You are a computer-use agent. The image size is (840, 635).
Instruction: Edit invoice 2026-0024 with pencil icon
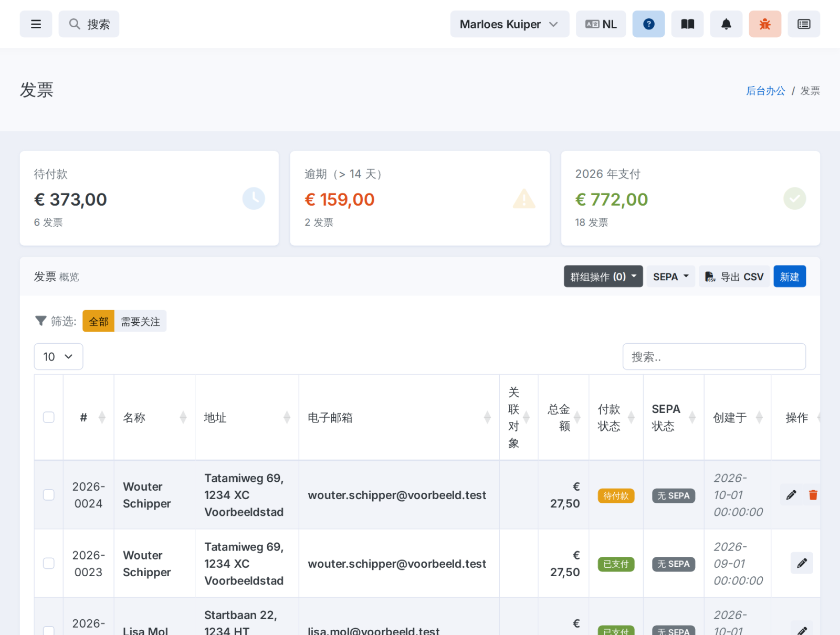click(x=791, y=495)
